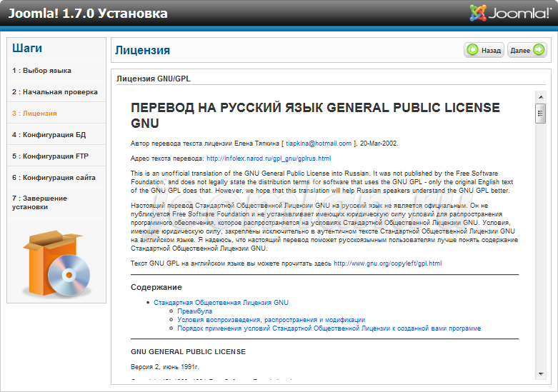Open the www.gnu.org/copyleft/gpl.html link
Screen dimensions: 558x392
pos(387,263)
